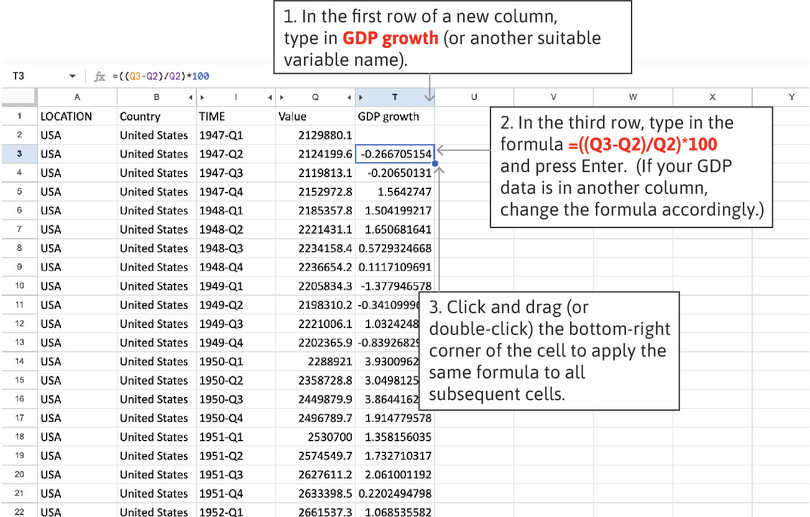Select the empty GDP growth cell in row 2

click(x=395, y=135)
